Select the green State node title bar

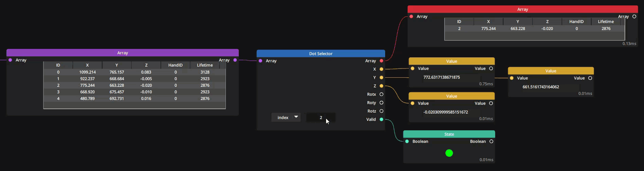449,134
